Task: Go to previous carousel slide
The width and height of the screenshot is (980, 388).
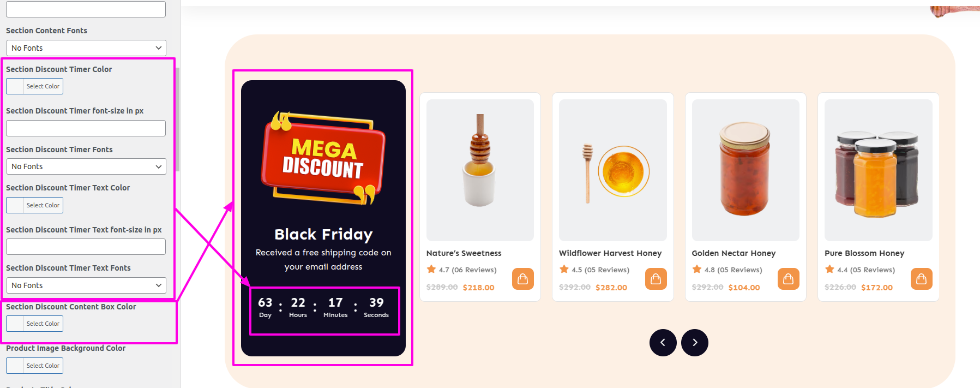Action: point(663,343)
